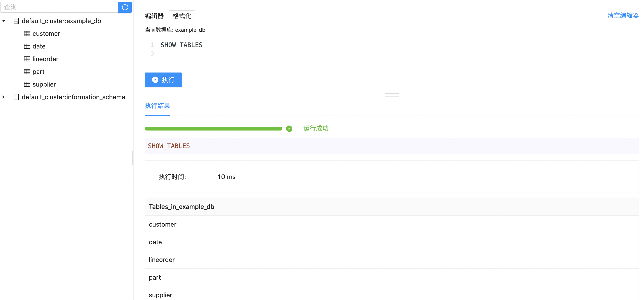
Task: Select default_cluster:example_db database label
Action: (x=61, y=21)
